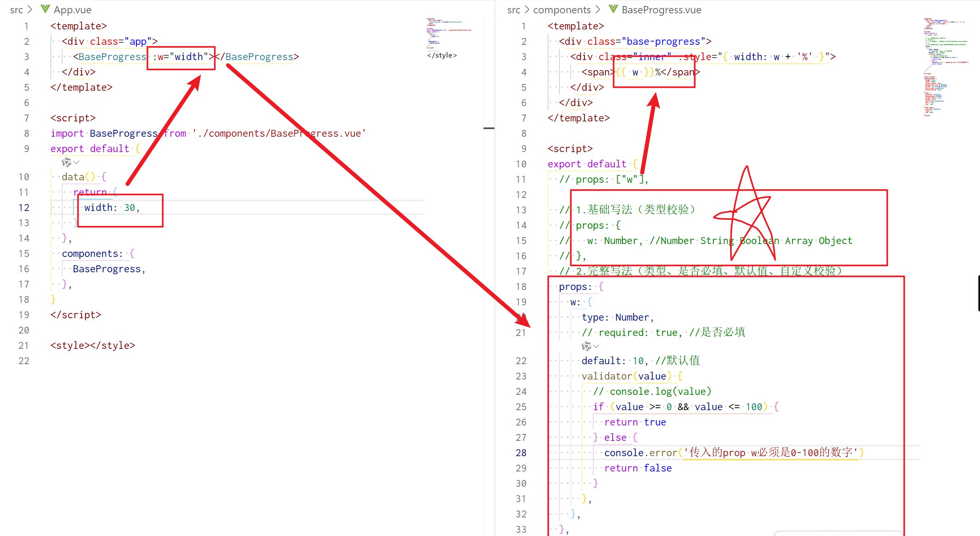Expand the AI codelens chevron above line 22

tap(597, 346)
